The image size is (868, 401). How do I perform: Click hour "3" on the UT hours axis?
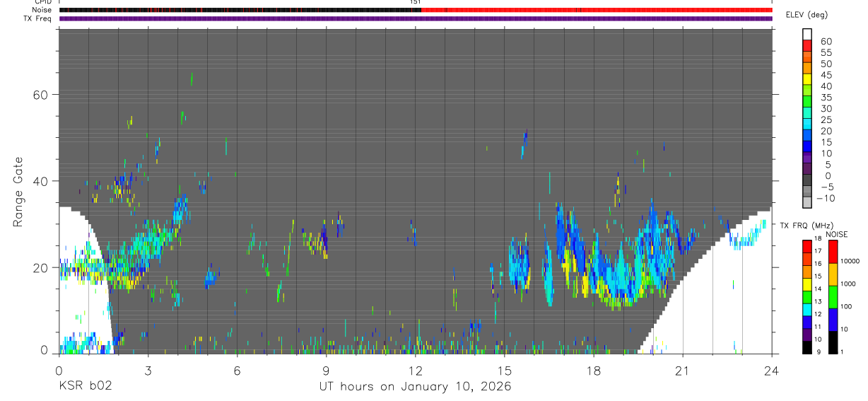click(148, 370)
